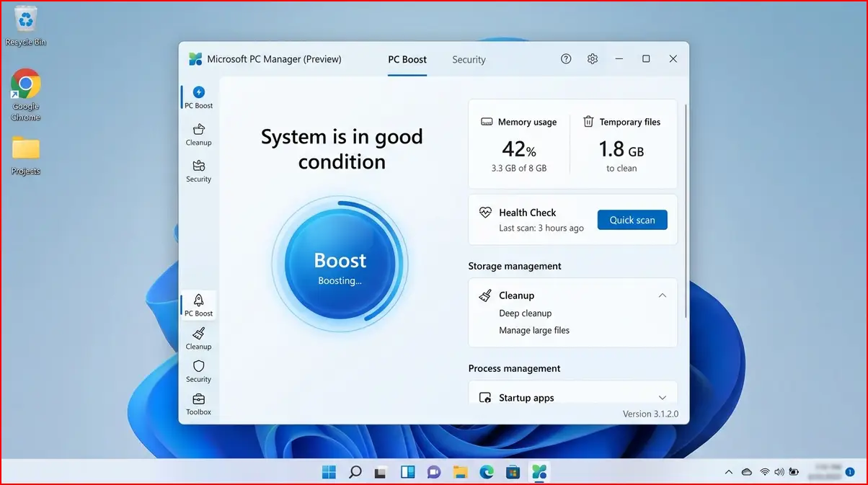This screenshot has width=868, height=485.
Task: Open the Toolbox in the sidebar
Action: point(199,404)
